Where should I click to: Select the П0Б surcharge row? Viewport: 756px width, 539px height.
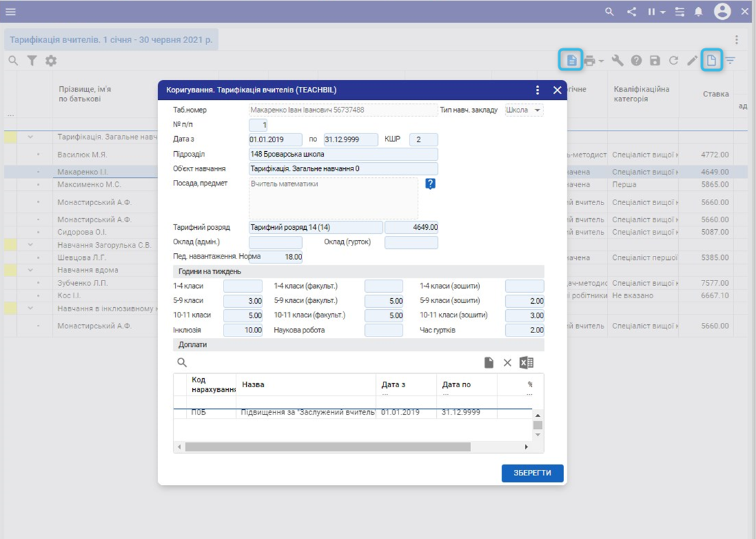(308, 412)
